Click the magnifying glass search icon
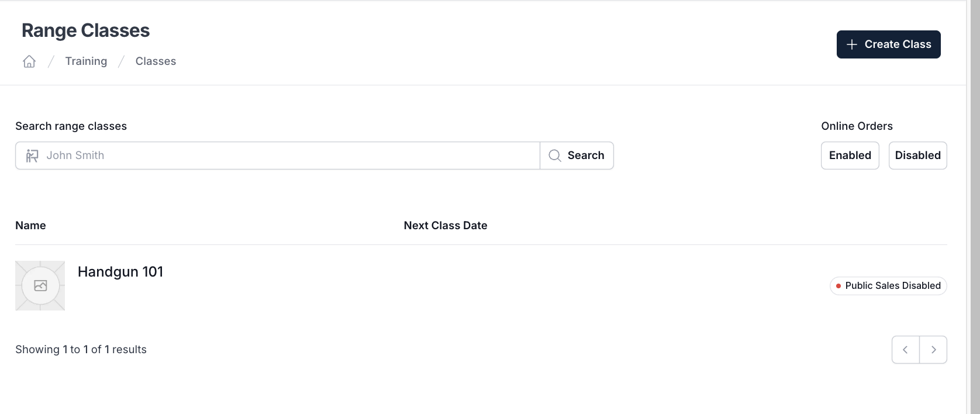Screen dimensions: 980x414 pyautogui.click(x=555, y=156)
